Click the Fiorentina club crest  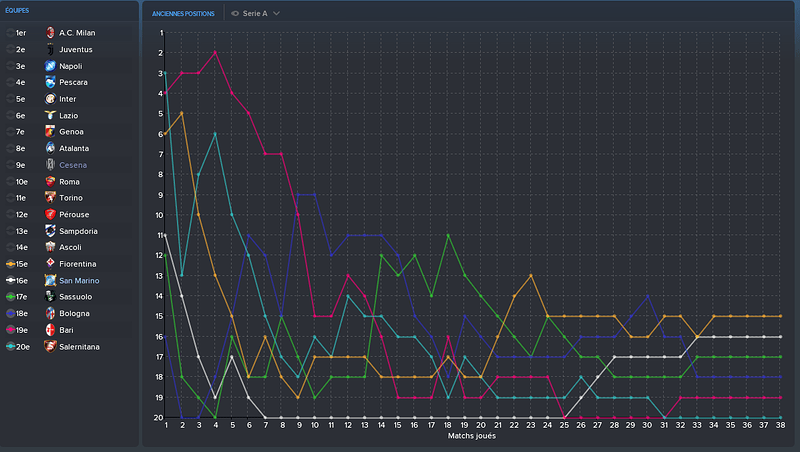(x=50, y=264)
